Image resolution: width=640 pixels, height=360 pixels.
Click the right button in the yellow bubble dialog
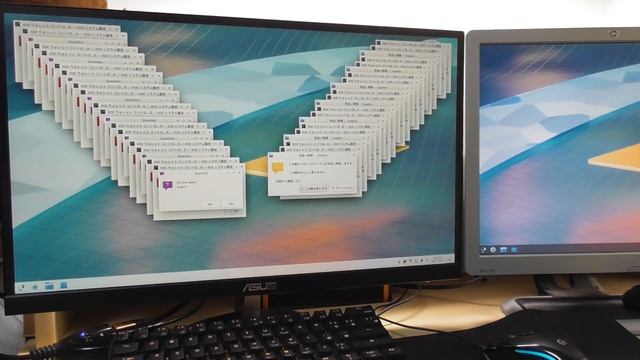(343, 188)
